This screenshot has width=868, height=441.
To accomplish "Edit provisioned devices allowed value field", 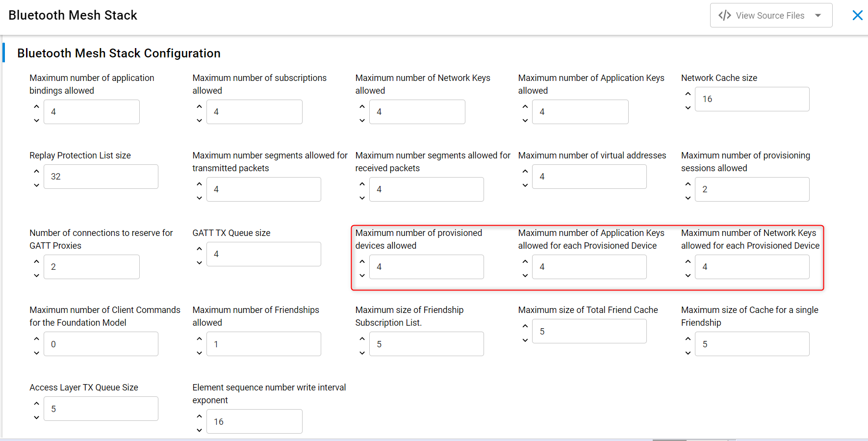I will (427, 267).
